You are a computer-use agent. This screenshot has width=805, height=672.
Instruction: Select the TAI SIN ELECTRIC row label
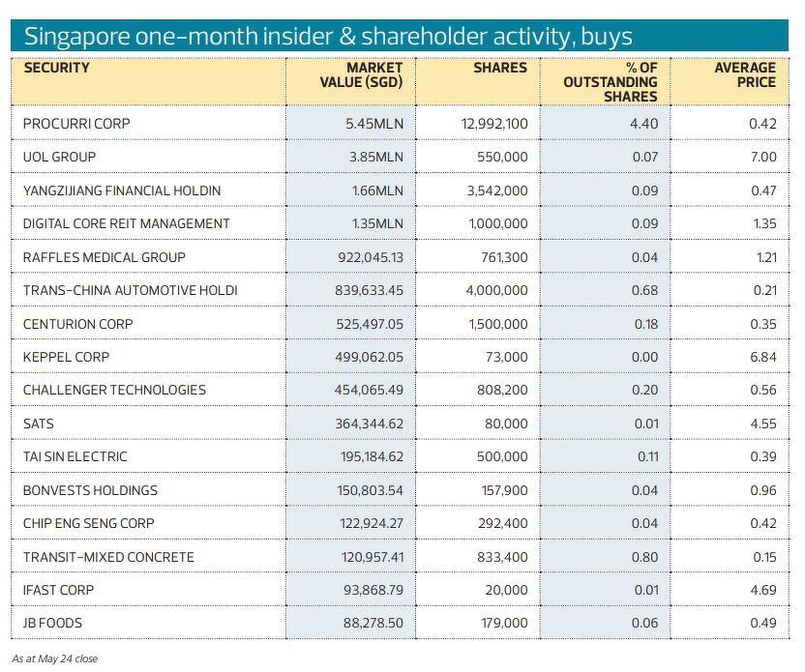tap(75, 457)
